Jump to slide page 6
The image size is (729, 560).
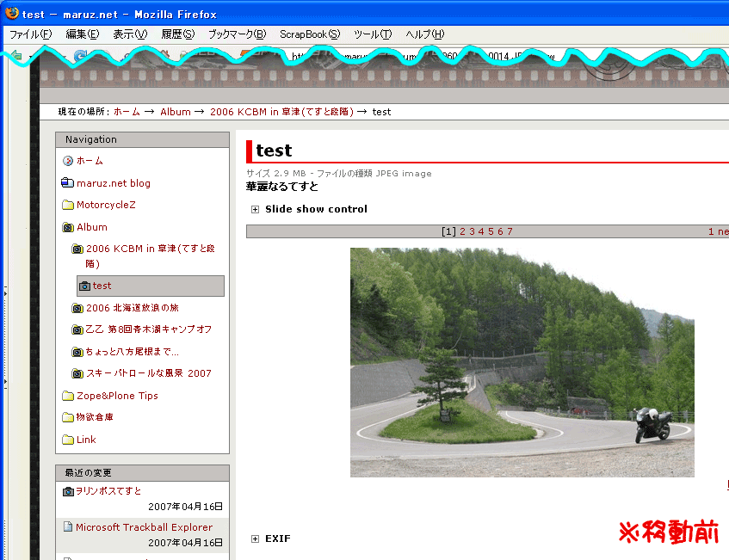(x=500, y=231)
